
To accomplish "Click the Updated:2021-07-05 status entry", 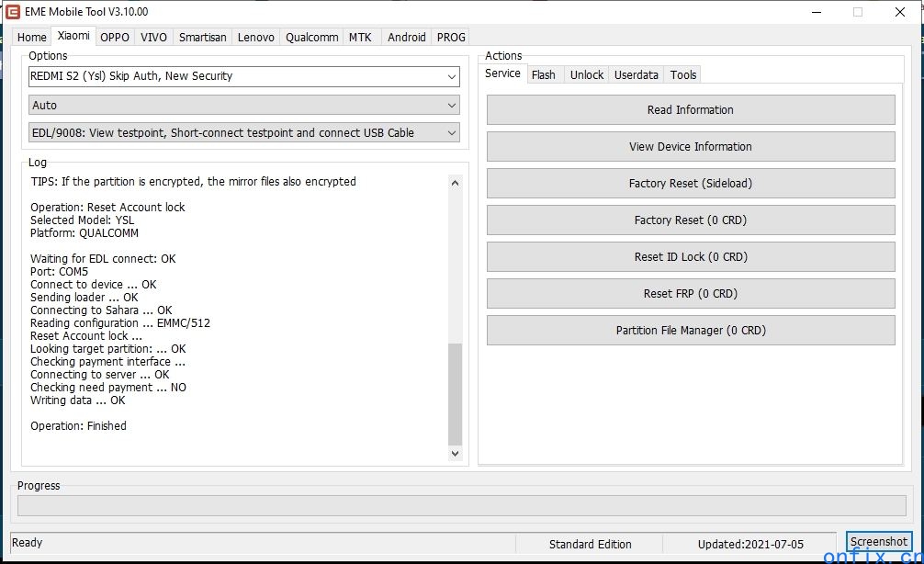I will point(750,545).
